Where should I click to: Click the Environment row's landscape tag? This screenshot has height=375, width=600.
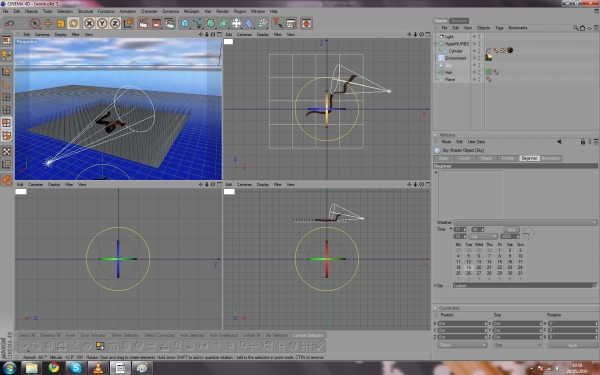tap(489, 58)
